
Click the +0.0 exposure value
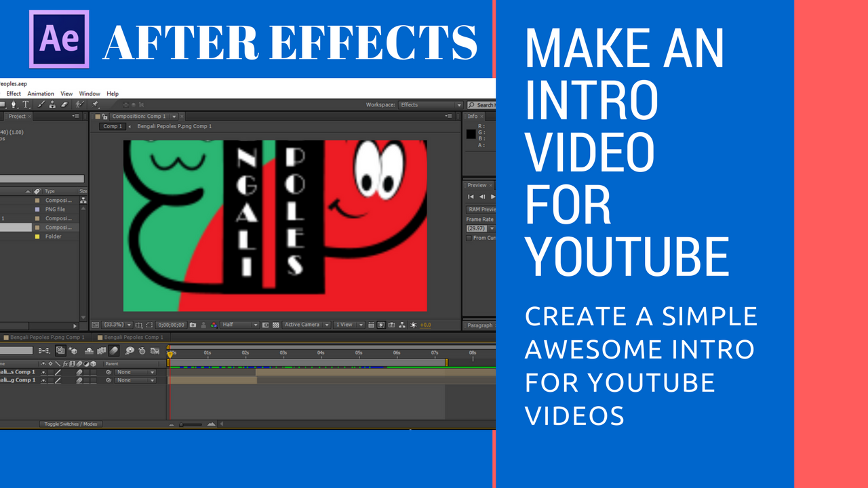426,325
